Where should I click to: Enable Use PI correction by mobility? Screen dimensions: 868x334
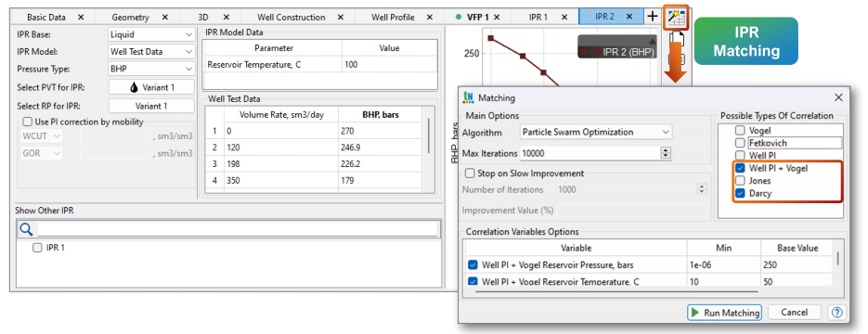(27, 122)
